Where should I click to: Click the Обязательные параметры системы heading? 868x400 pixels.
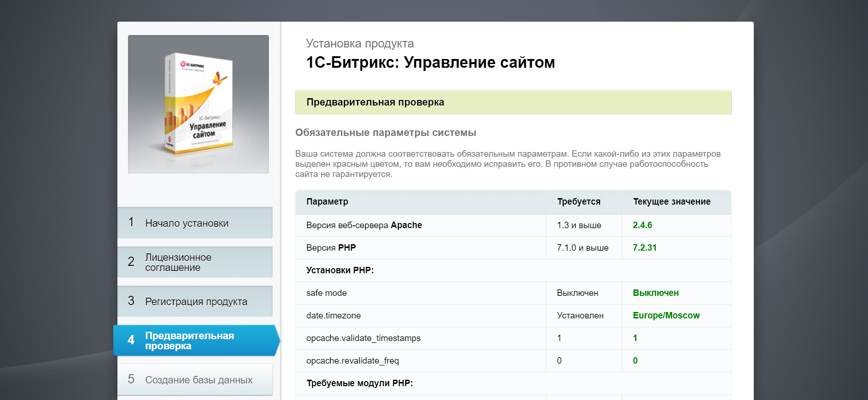[386, 133]
